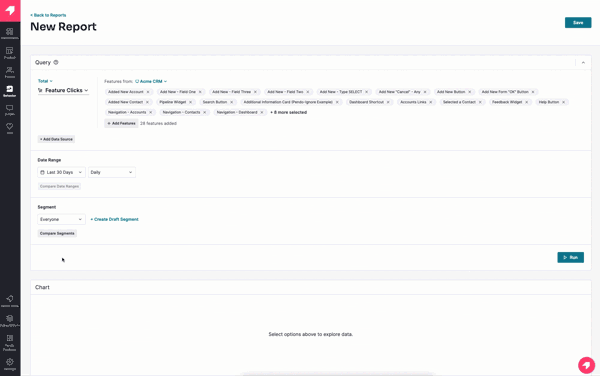Open the Product section in the sidebar
This screenshot has height=376, width=600.
[10, 53]
